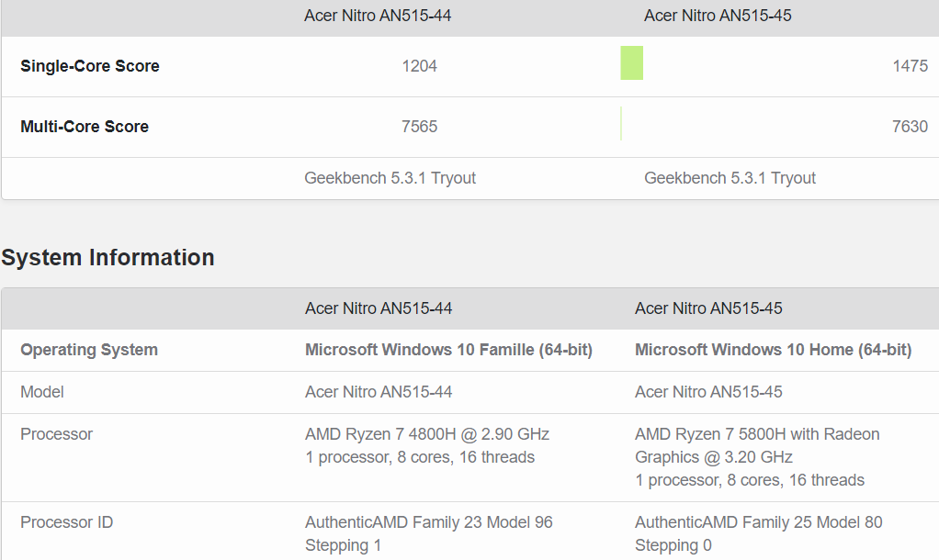Select the Single-Core Score label
This screenshot has height=560, width=939.
[90, 66]
